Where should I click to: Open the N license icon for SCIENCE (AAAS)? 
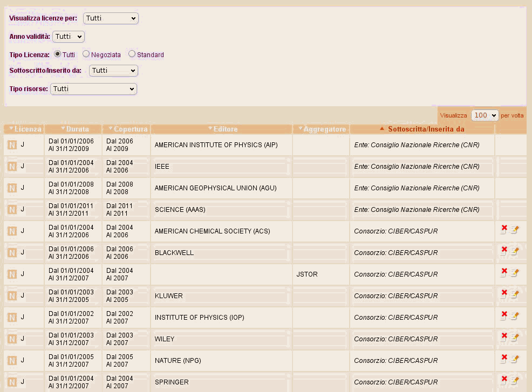[x=12, y=210]
